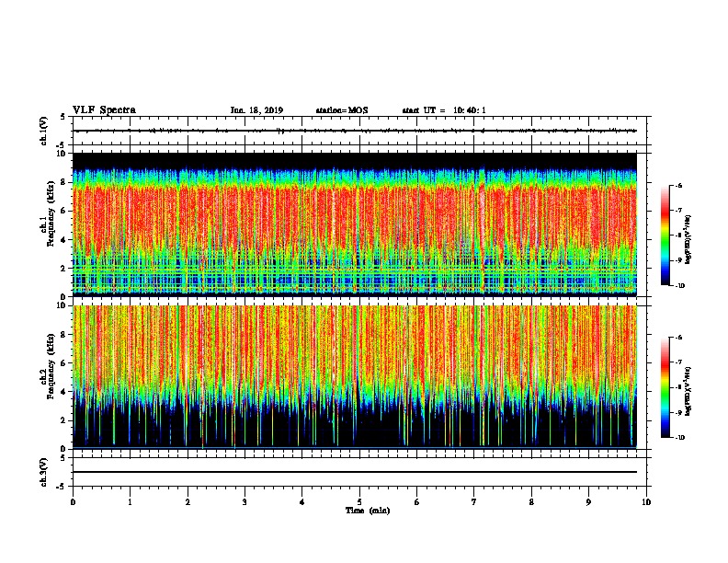Click time axis tick label "8"
This screenshot has height=563, width=728.
click(531, 501)
